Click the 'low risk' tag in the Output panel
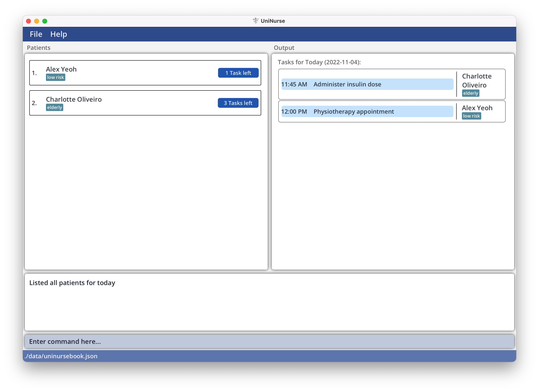 471,116
